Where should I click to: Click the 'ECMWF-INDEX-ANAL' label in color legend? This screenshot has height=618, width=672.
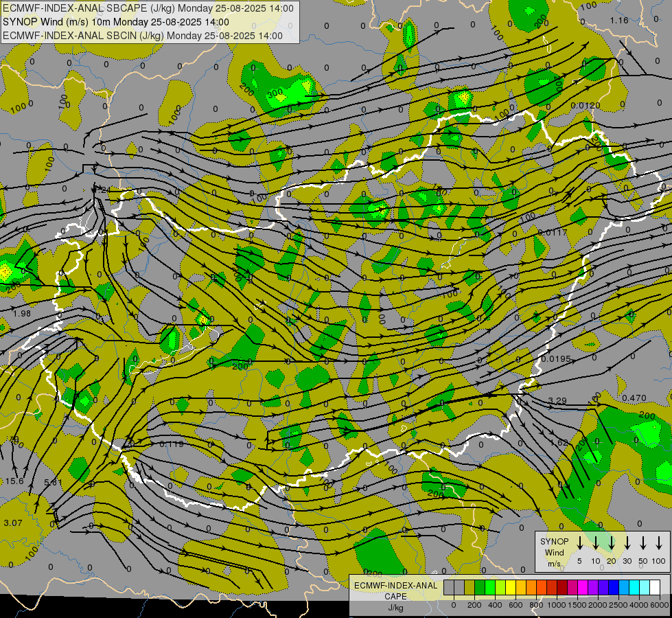point(396,586)
